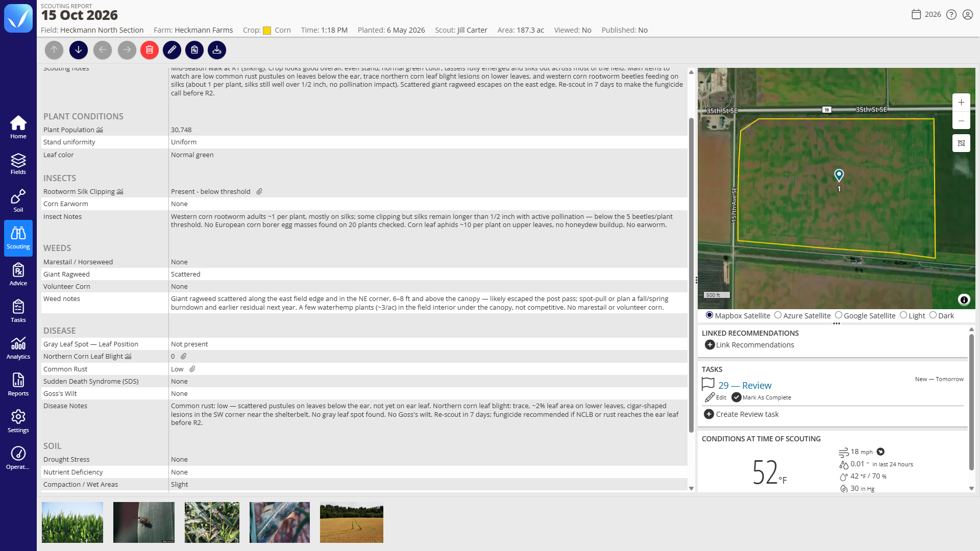Zoom in on the field map
Image resolution: width=980 pixels, height=551 pixels.
961,103
